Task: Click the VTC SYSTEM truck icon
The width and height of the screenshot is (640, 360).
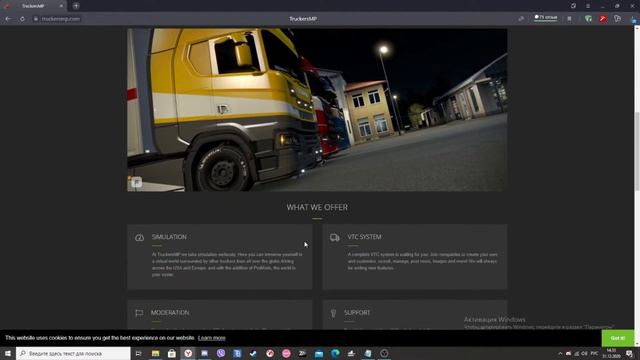Action: [x=335, y=238]
